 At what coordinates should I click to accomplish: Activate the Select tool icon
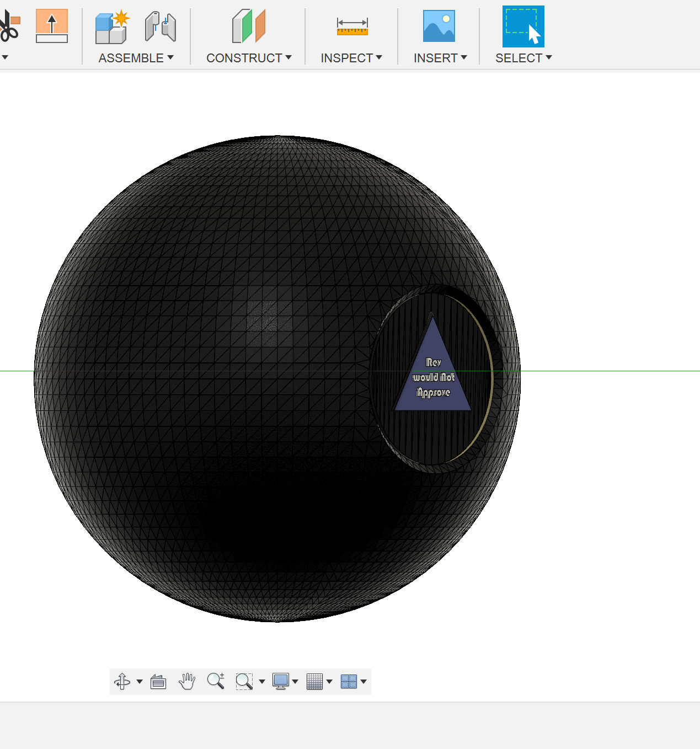coord(523,26)
